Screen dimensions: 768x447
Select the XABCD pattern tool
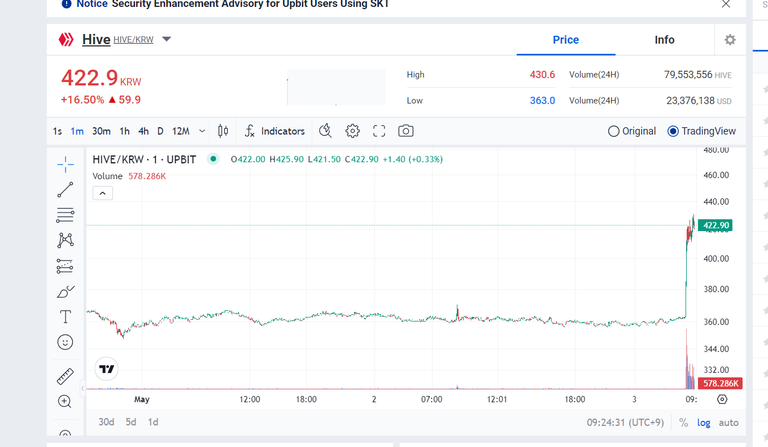coord(65,240)
